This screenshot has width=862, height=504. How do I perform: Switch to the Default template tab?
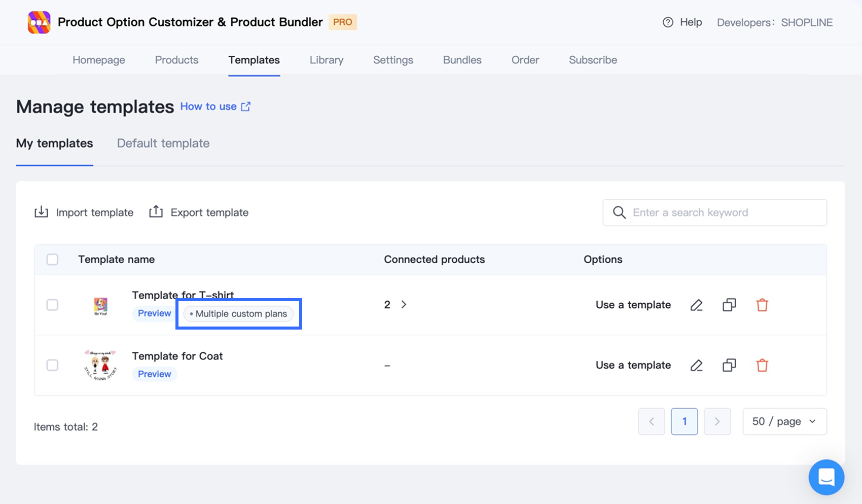[163, 143]
